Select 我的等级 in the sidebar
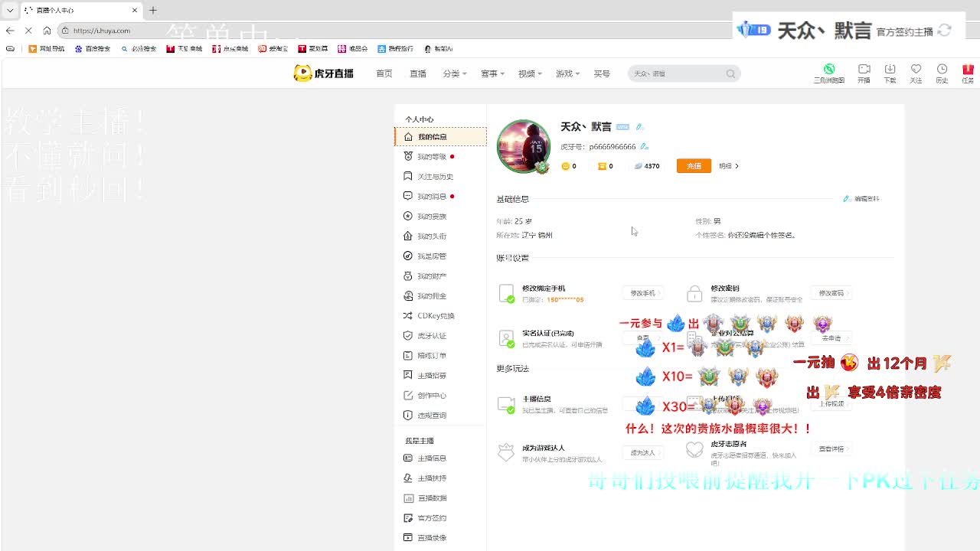Screen dimensions: 980x551 (431, 157)
